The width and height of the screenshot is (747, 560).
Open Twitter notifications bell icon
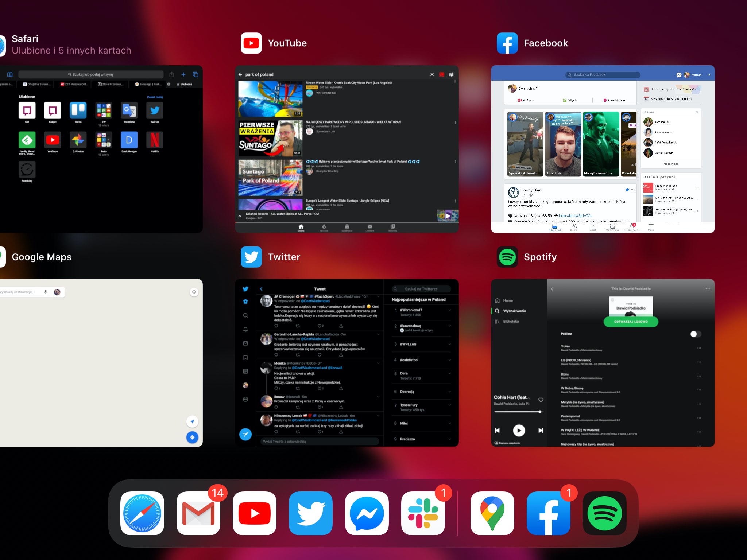click(245, 329)
